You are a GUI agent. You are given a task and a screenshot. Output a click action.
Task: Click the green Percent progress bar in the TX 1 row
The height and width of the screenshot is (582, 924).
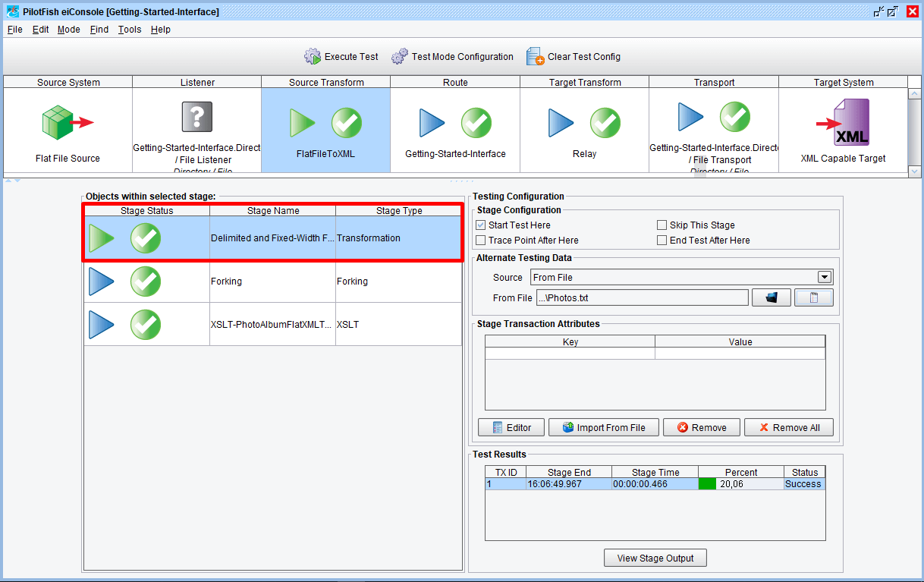click(708, 484)
